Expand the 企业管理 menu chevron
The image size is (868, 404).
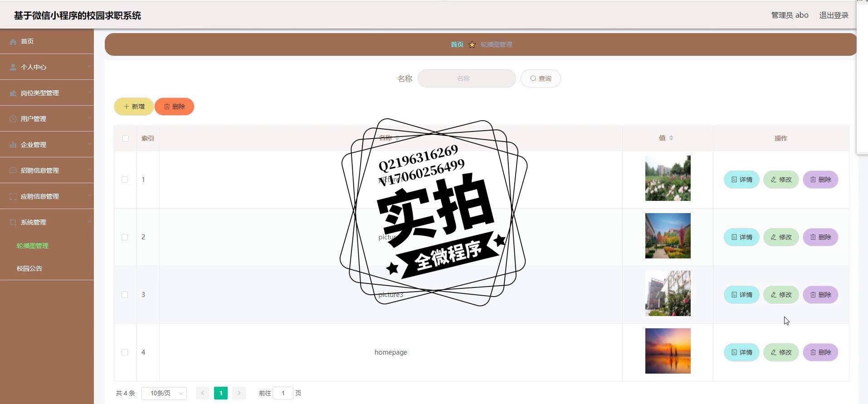[x=89, y=144]
